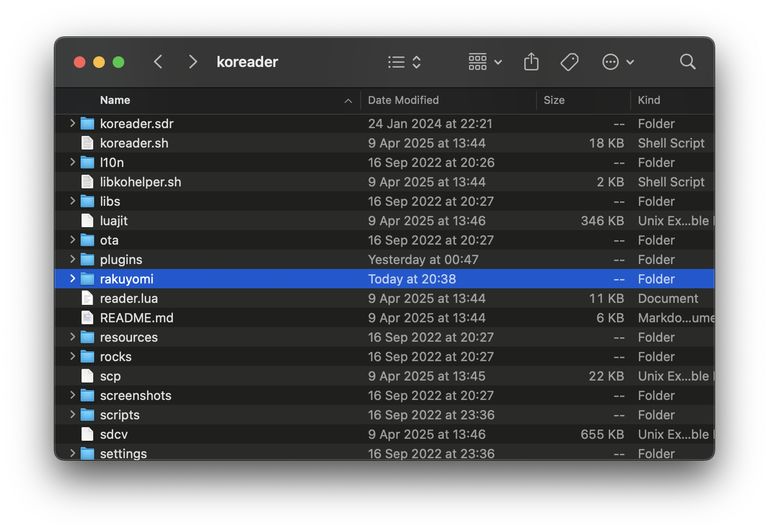Sort by the Size column header
Viewport: 769px width, 532px height.
[x=554, y=100]
